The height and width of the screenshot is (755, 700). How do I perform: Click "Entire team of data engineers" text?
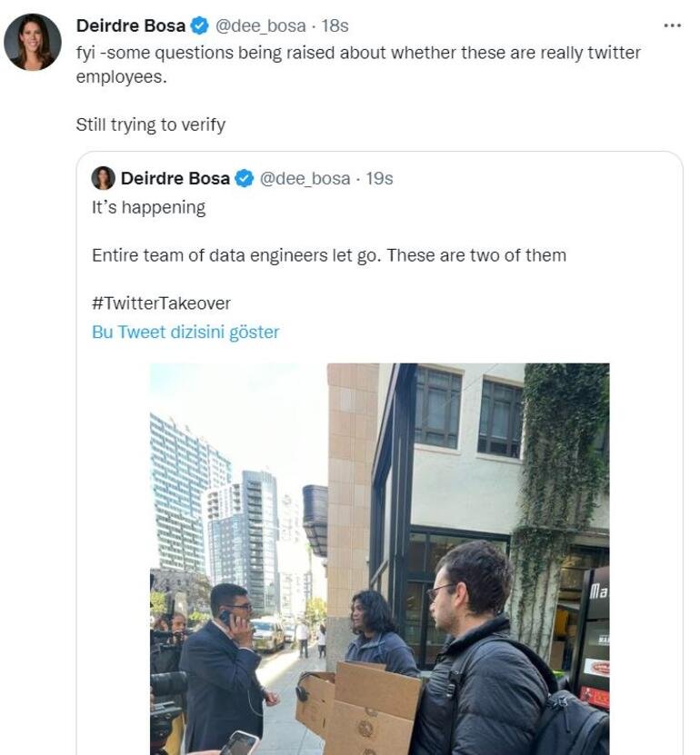pyautogui.click(x=328, y=255)
